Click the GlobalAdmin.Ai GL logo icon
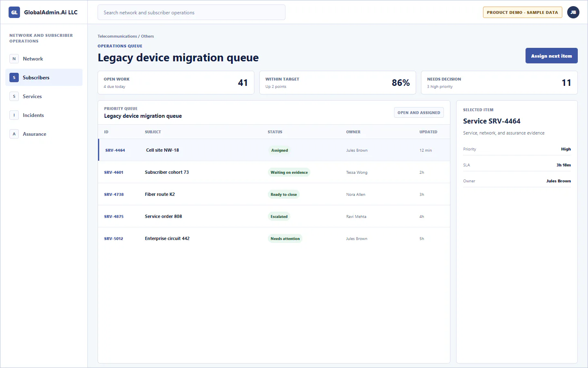This screenshot has width=588, height=368. [x=14, y=12]
